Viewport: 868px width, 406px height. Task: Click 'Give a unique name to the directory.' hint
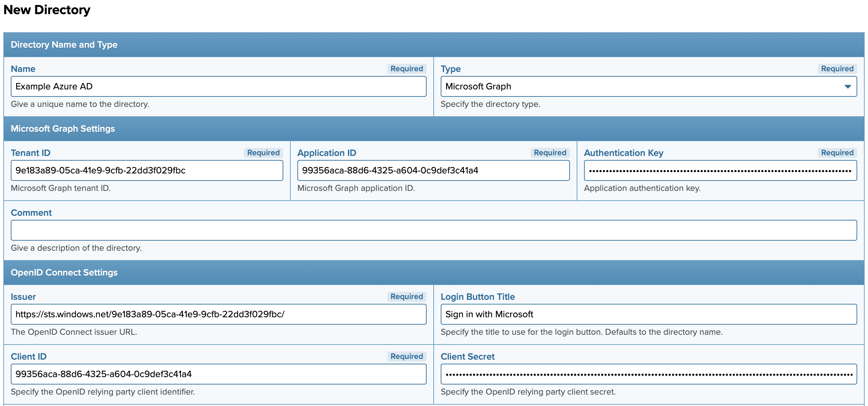[80, 104]
